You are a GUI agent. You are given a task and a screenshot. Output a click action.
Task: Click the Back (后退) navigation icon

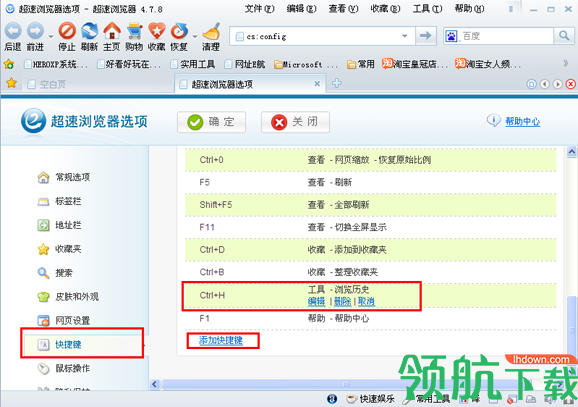pos(13,31)
